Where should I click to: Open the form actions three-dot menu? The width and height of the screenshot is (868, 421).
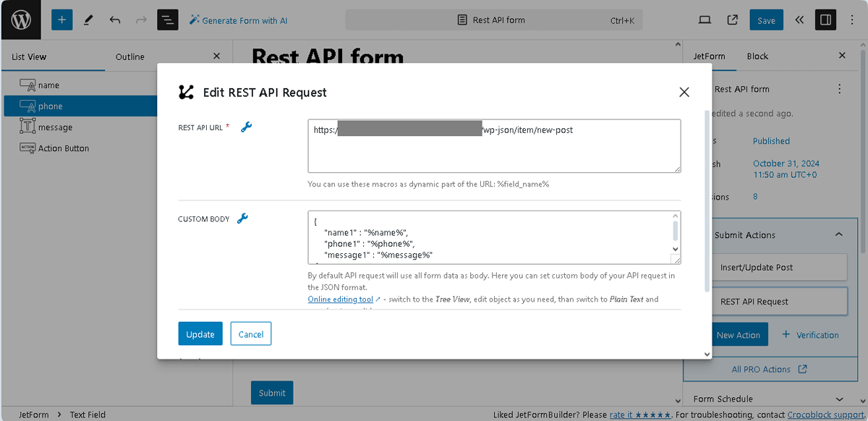(x=839, y=89)
